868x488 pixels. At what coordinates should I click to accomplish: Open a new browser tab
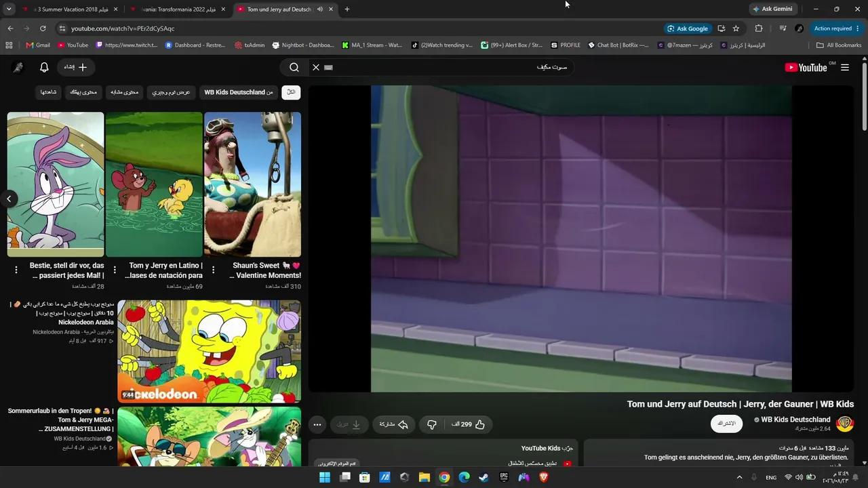(x=347, y=9)
